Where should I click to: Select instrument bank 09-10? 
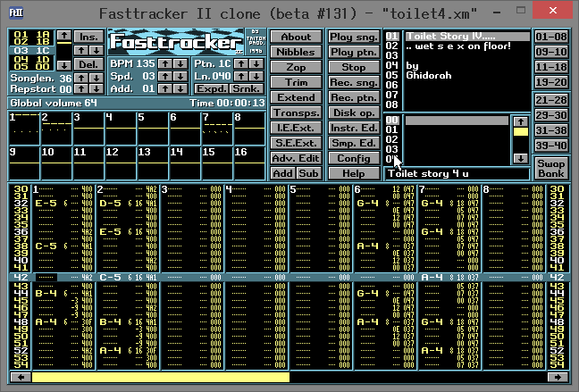(550, 51)
